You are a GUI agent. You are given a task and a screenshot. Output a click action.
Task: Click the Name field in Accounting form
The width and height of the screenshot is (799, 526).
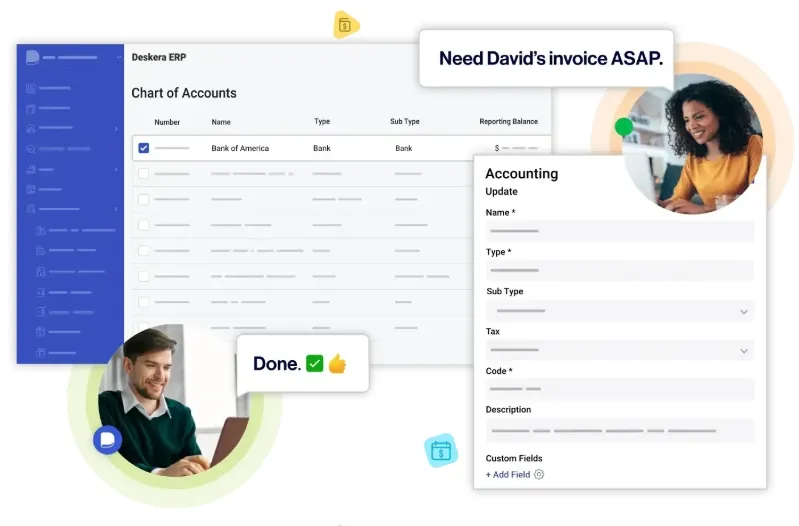point(620,231)
